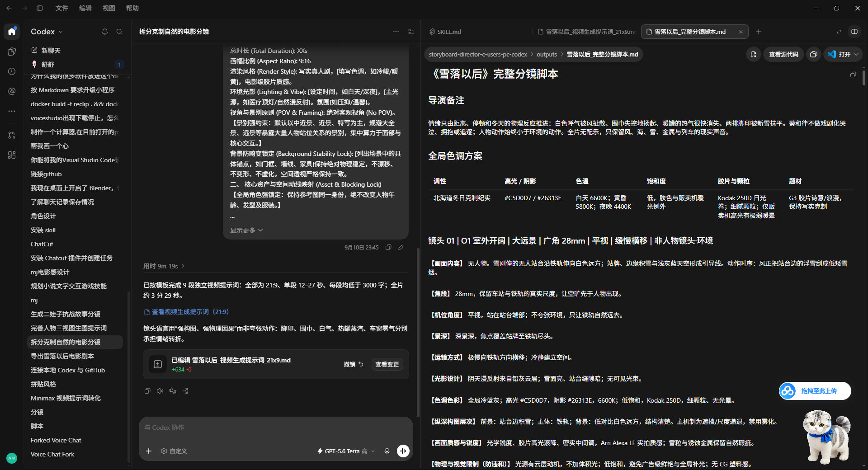The height and width of the screenshot is (470, 868).
Task: Open the 打开 dropdown in preview toolbar
Action: click(843, 54)
